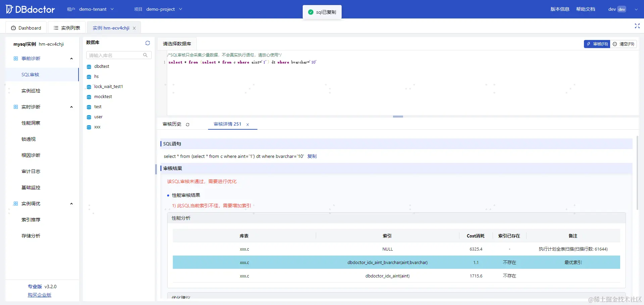Viewport: 644px width, 305px height.
Task: Click the list icon on the 实例列表 tab
Action: pyautogui.click(x=56, y=28)
